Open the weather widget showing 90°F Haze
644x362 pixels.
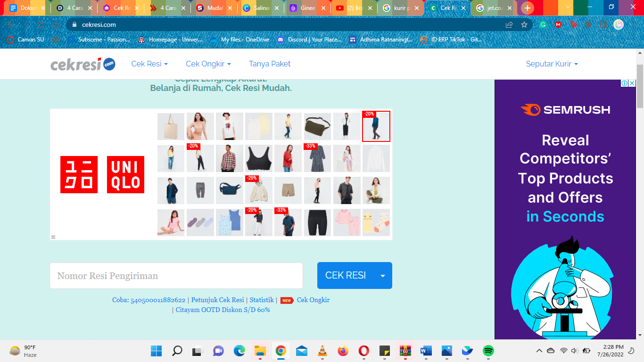pyautogui.click(x=23, y=351)
